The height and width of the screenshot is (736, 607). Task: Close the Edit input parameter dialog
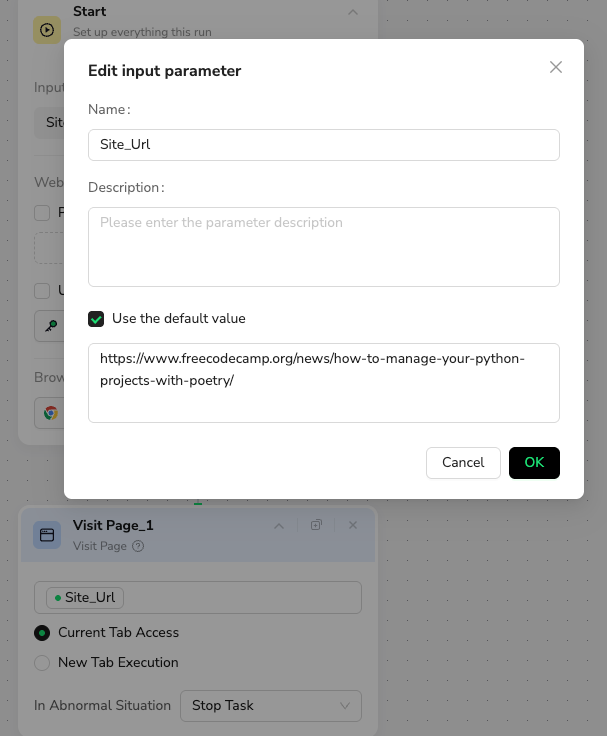click(x=556, y=67)
